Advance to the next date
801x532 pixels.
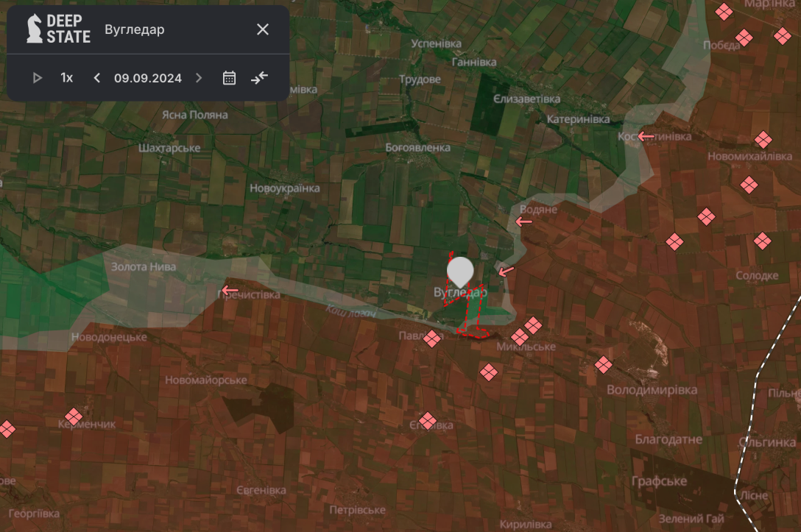[x=199, y=78]
